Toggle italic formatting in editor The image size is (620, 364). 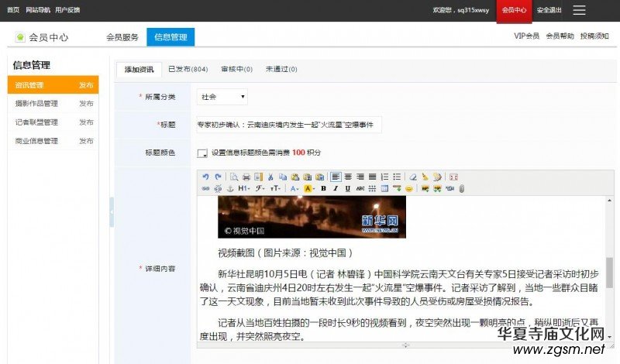[336, 188]
